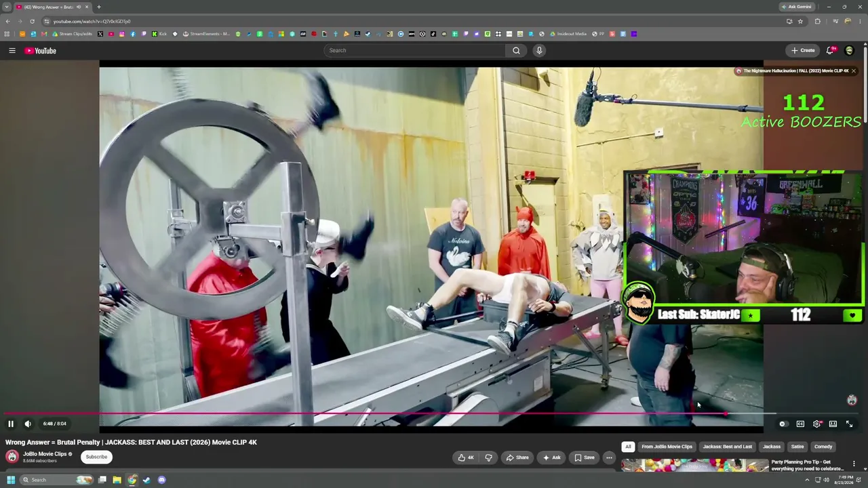Open the Chrome three-dot menu
The width and height of the screenshot is (868, 488).
(859, 21)
